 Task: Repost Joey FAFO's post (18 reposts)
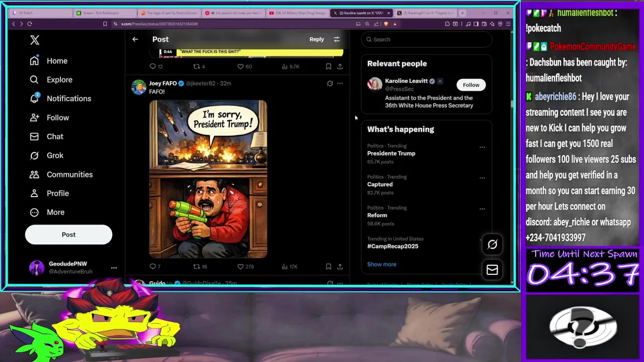pos(200,266)
